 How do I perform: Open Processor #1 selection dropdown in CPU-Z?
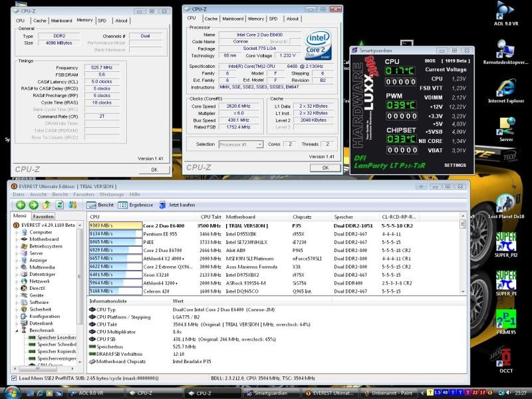pos(259,144)
